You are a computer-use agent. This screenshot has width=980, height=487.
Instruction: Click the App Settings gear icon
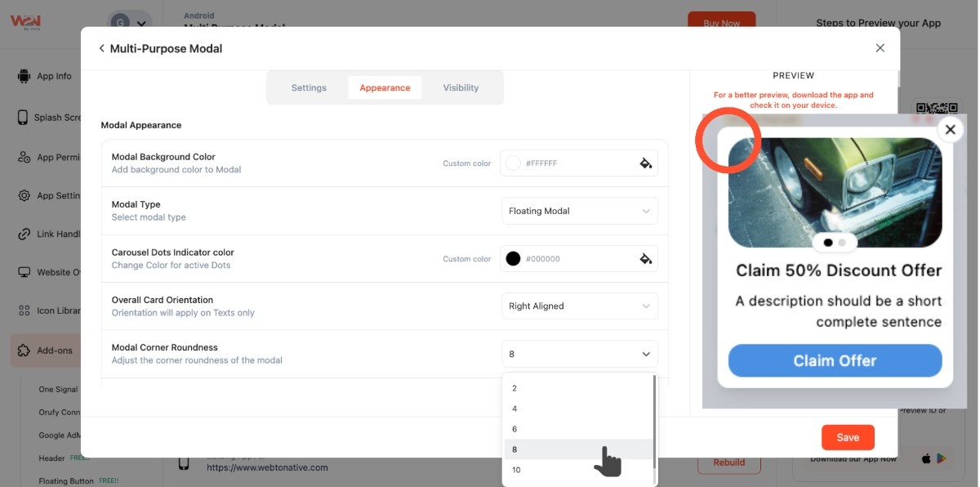coord(24,195)
